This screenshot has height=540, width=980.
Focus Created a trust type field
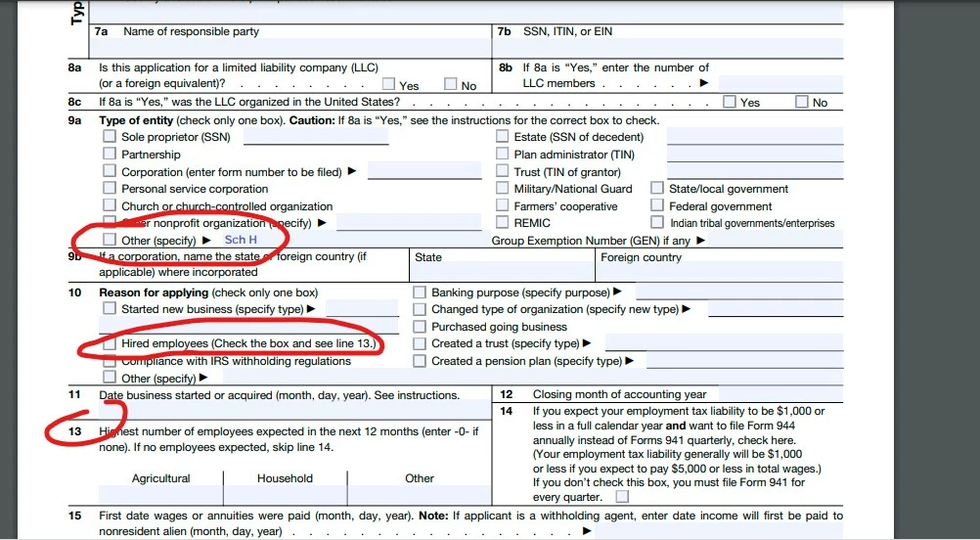coord(725,343)
